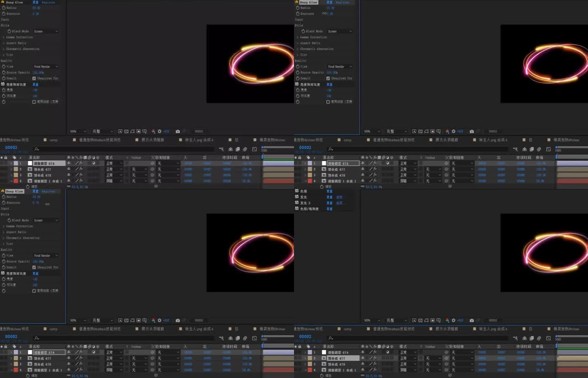Open 完整 resolution dropdown in top-left viewer
Viewport: 588px width, 378px height.
point(102,131)
